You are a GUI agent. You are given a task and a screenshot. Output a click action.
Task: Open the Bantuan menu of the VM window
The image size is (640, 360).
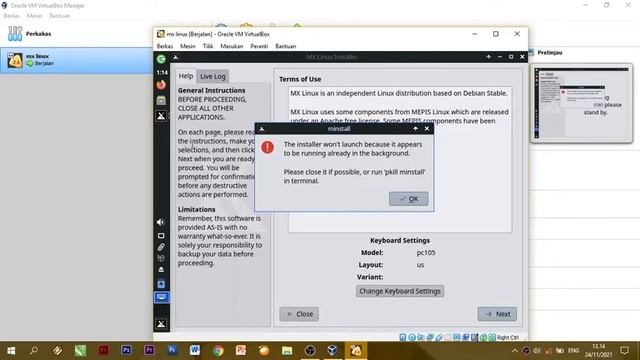(x=286, y=46)
